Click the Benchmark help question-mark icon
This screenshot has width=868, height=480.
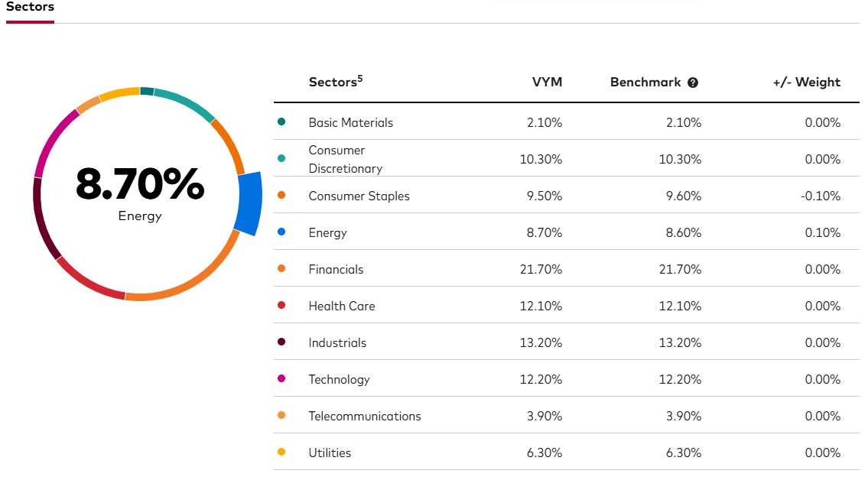point(693,83)
